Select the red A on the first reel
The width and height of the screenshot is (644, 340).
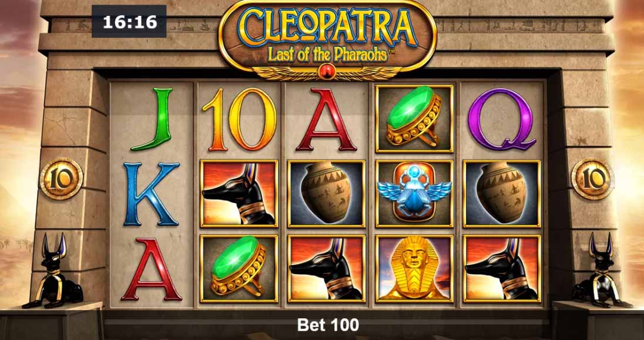(152, 269)
